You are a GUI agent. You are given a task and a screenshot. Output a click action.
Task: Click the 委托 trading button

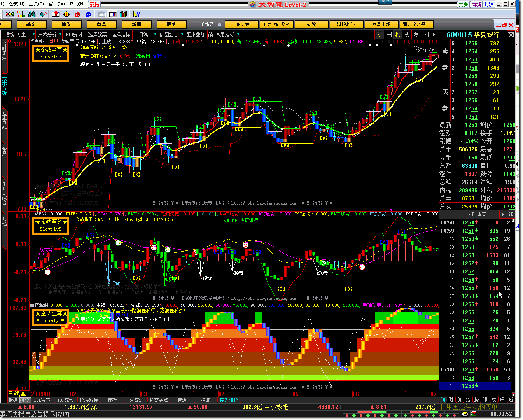[x=94, y=4]
